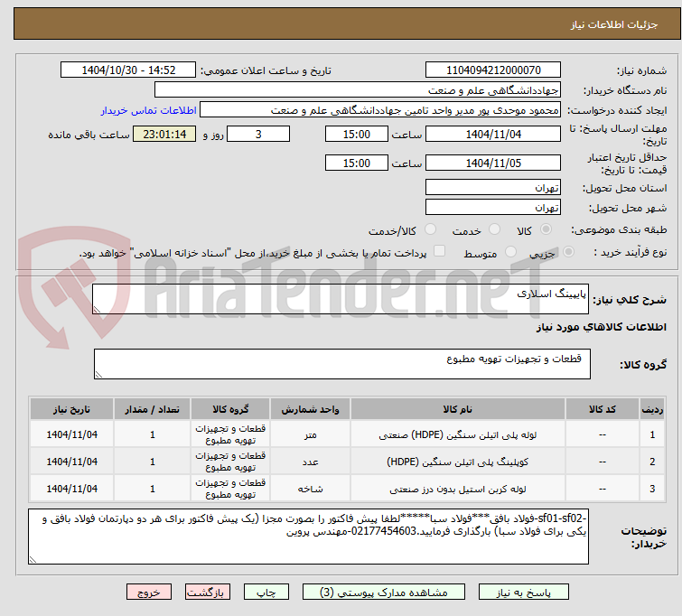
Task: Click the delivery city تهران field
Action: (x=493, y=208)
